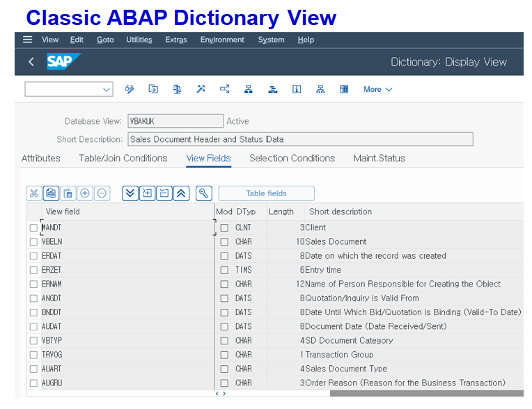The height and width of the screenshot is (409, 532).
Task: Open the View menu
Action: tap(50, 40)
